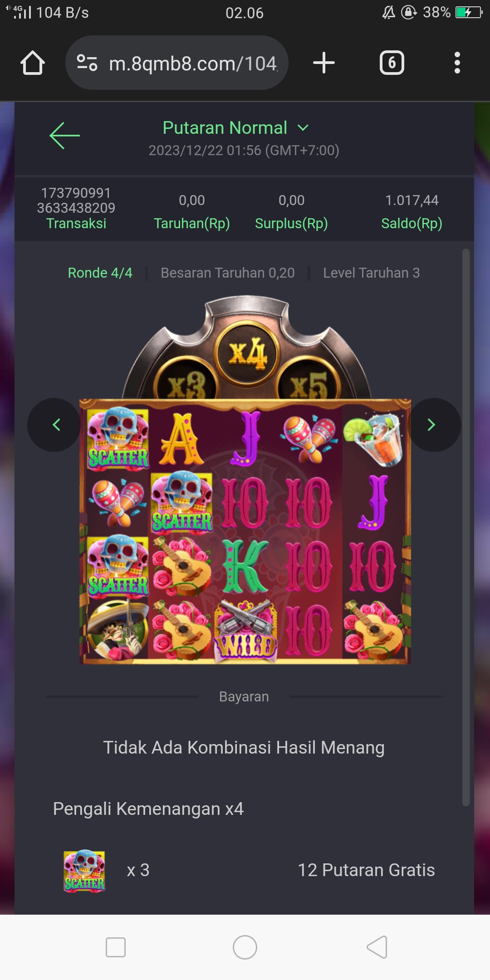The width and height of the screenshot is (490, 980).
Task: Open the browser three-dot menu
Action: point(457,63)
